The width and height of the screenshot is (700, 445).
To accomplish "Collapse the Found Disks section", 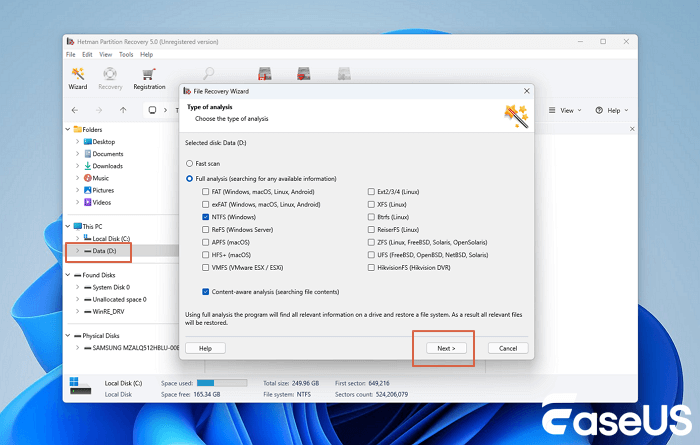I will click(68, 275).
